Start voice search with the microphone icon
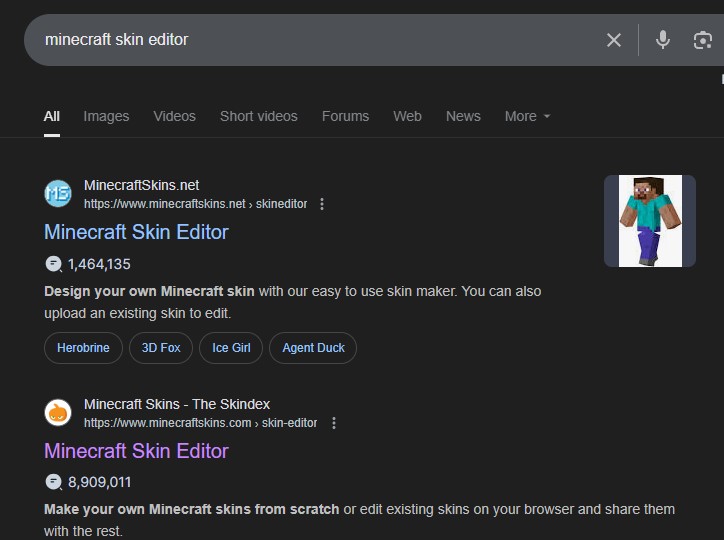The height and width of the screenshot is (540, 724). coord(663,40)
